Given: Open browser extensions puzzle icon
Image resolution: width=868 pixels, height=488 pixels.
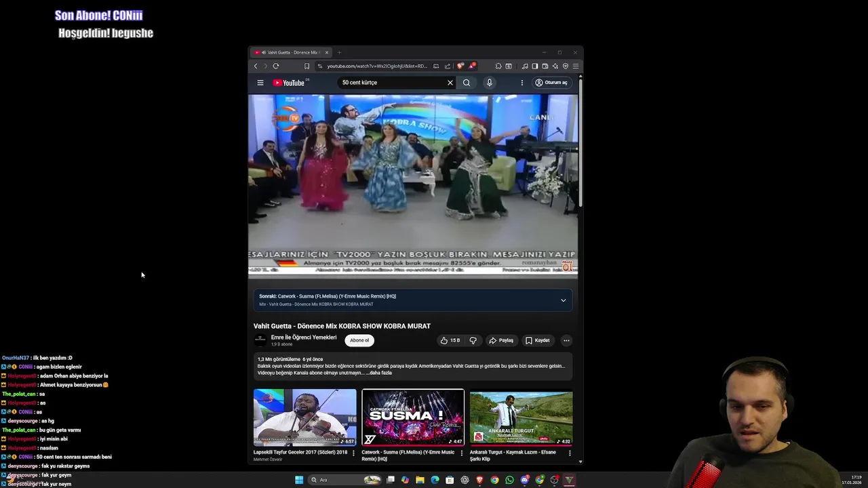Looking at the screenshot, I should point(498,66).
